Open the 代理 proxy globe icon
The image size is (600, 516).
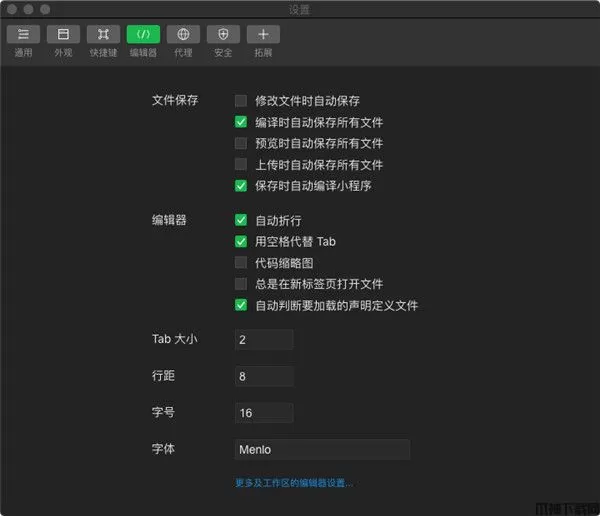coord(183,34)
